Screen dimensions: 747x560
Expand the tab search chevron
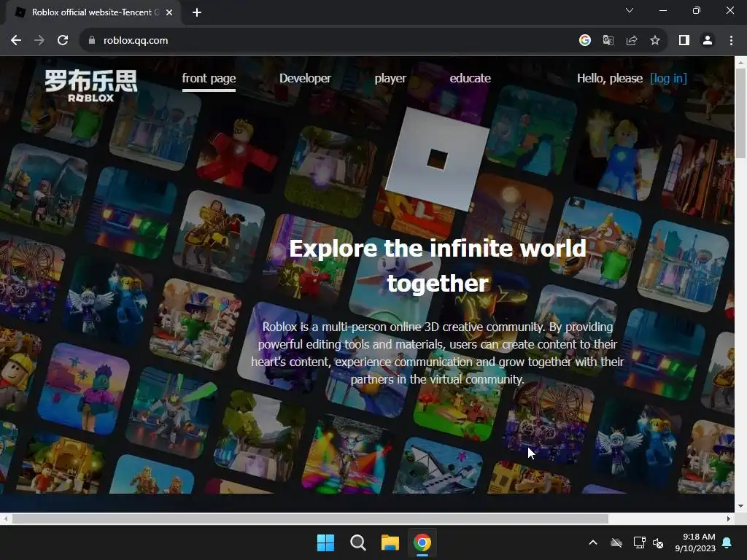[x=630, y=10]
